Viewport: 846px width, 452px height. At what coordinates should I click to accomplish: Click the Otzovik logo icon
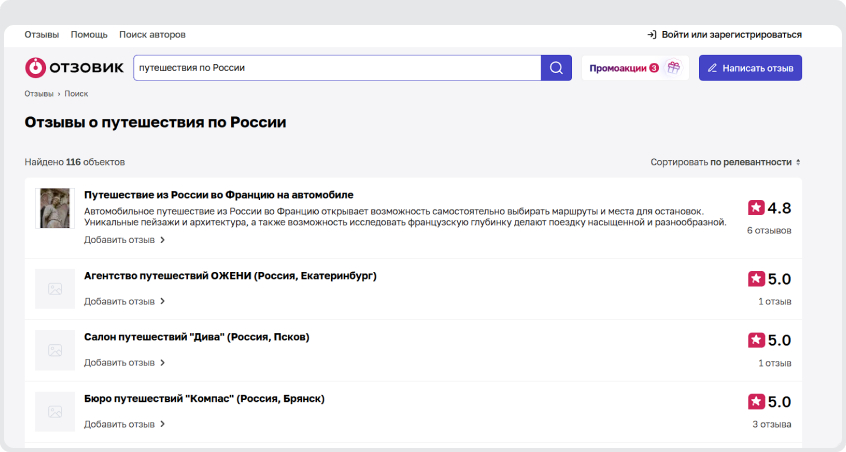point(35,68)
